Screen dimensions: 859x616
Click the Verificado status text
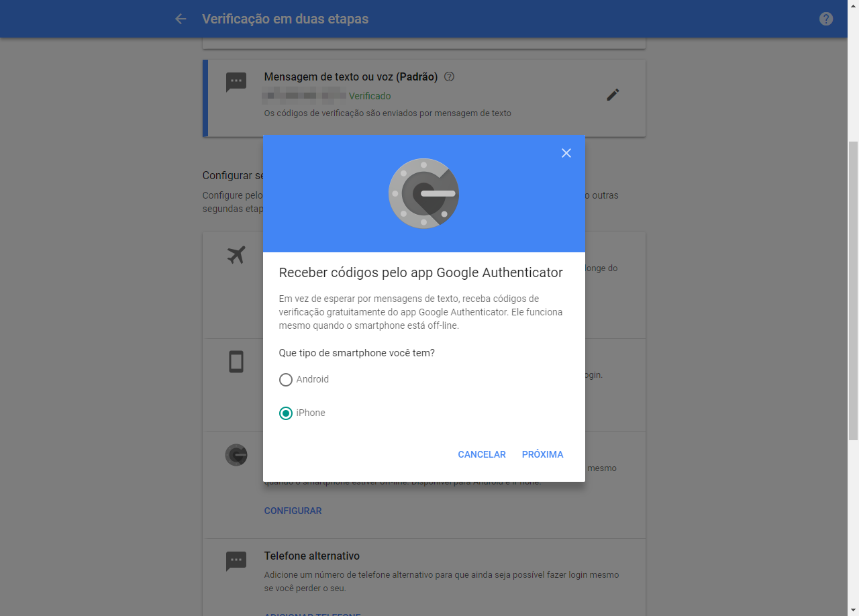(370, 96)
